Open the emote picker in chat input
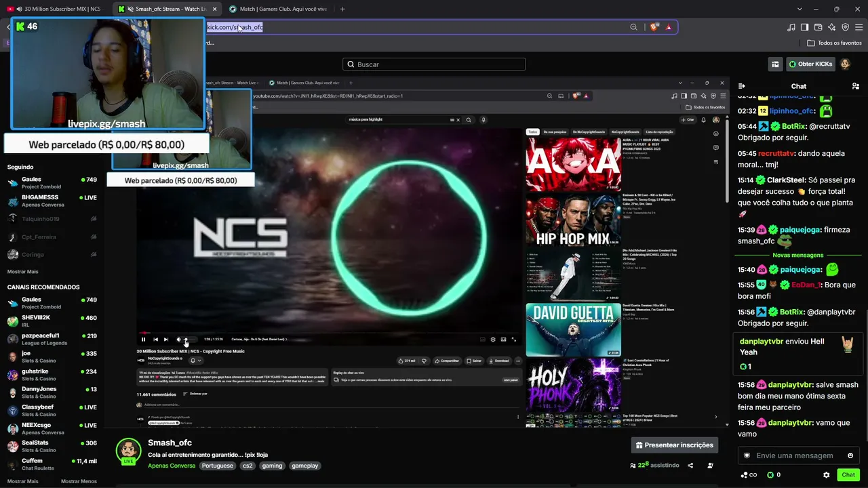This screenshot has width=868, height=488. pos(850,455)
